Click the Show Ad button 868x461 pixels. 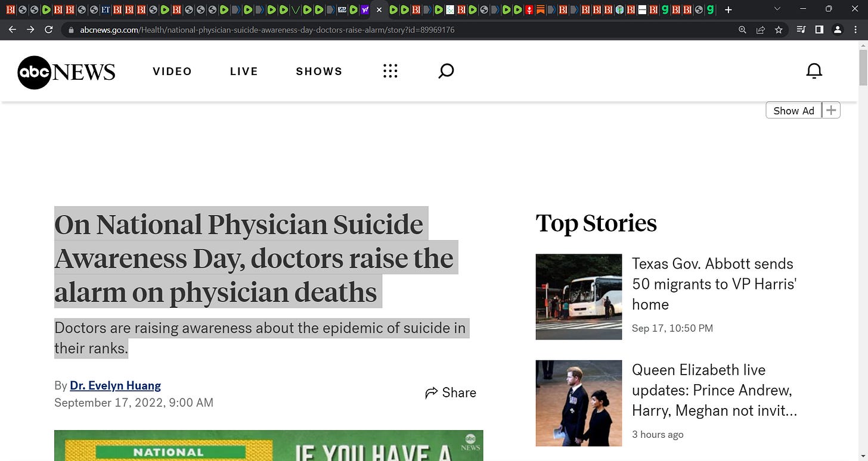[x=793, y=110]
